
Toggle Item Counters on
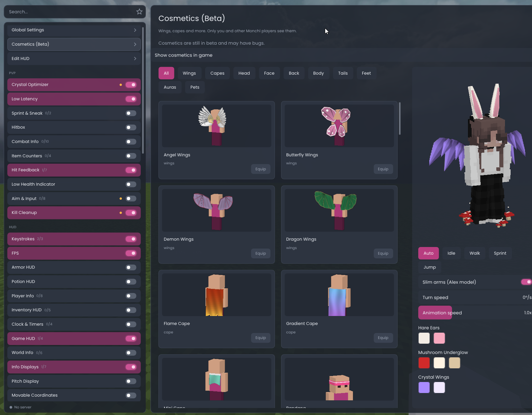point(131,156)
